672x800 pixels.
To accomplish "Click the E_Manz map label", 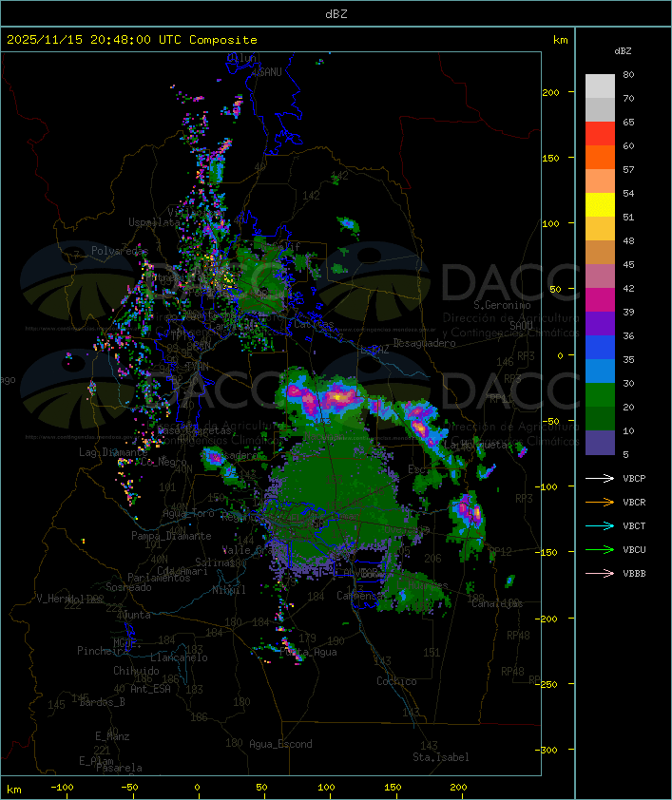I will coord(112,736).
